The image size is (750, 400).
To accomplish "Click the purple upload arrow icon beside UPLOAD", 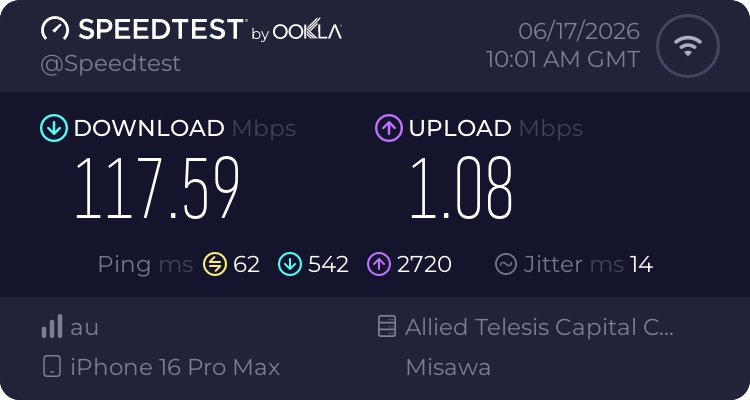I will [x=388, y=128].
